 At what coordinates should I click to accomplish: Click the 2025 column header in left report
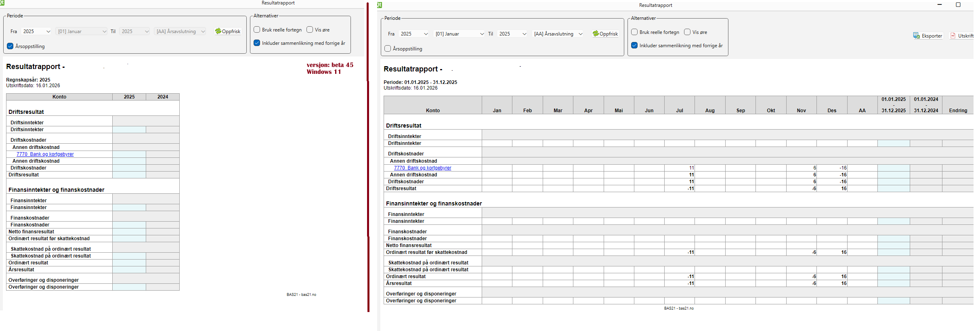[129, 97]
